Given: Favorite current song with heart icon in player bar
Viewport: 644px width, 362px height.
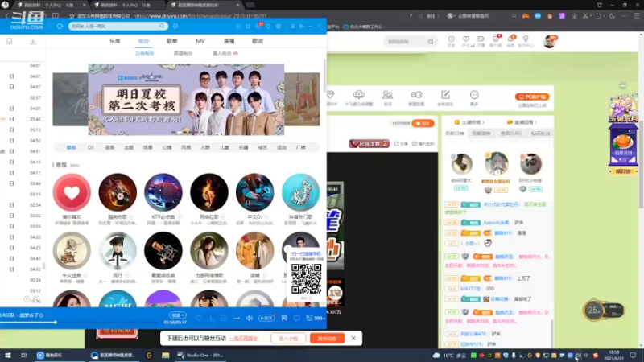Looking at the screenshot, I should pos(198,318).
